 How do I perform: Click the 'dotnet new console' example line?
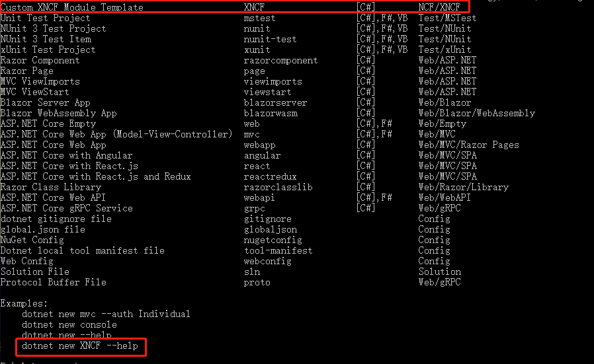[x=69, y=324]
